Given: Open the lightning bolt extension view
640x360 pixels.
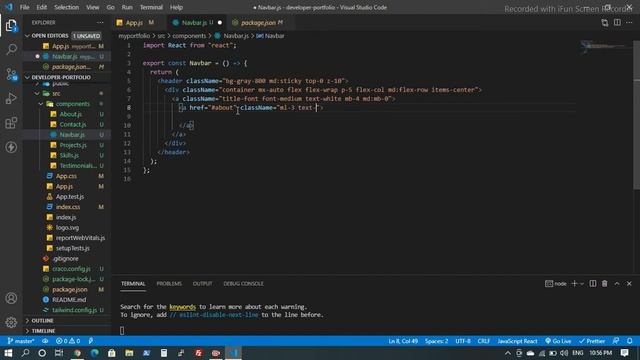Looking at the screenshot, I should coord(11,147).
